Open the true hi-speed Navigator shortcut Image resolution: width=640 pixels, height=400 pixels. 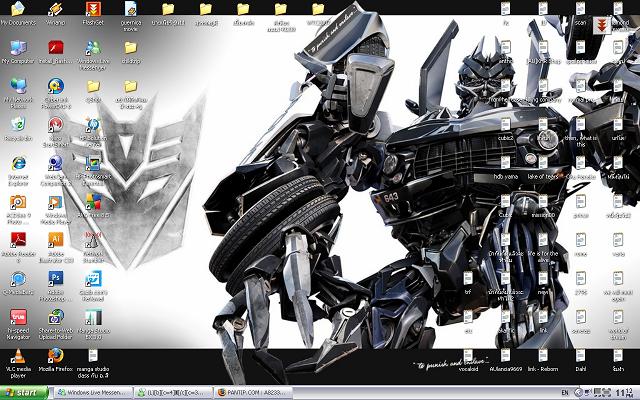18,324
